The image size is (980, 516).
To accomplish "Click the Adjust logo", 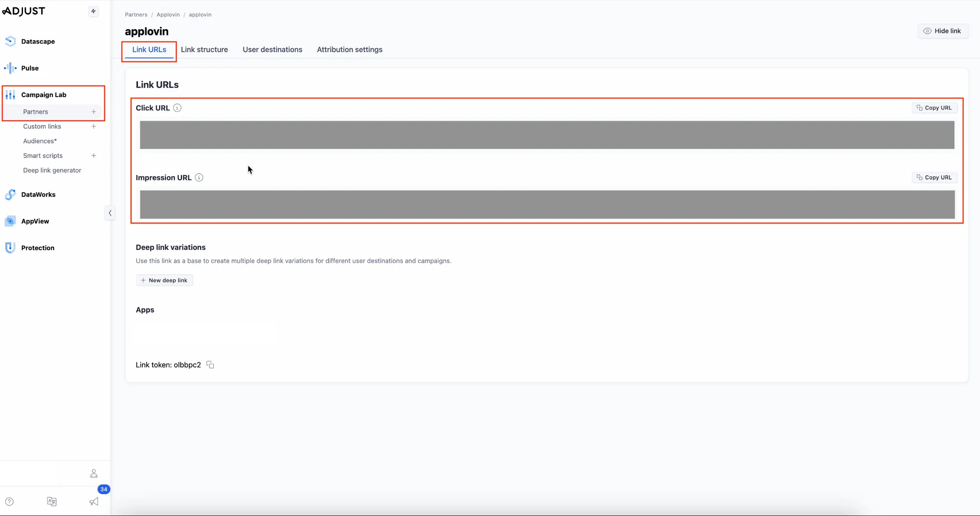I will coord(24,11).
